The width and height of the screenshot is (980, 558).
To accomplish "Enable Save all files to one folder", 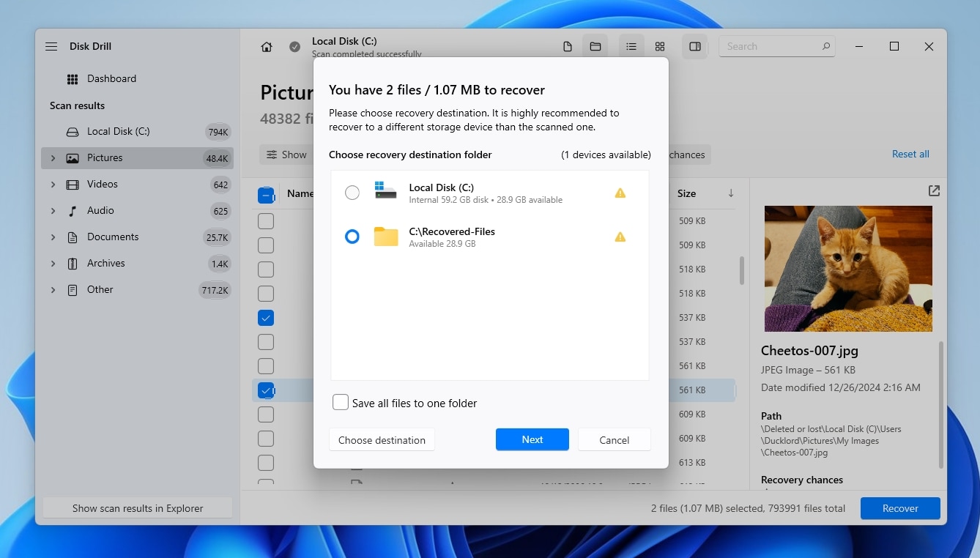I will (x=340, y=402).
